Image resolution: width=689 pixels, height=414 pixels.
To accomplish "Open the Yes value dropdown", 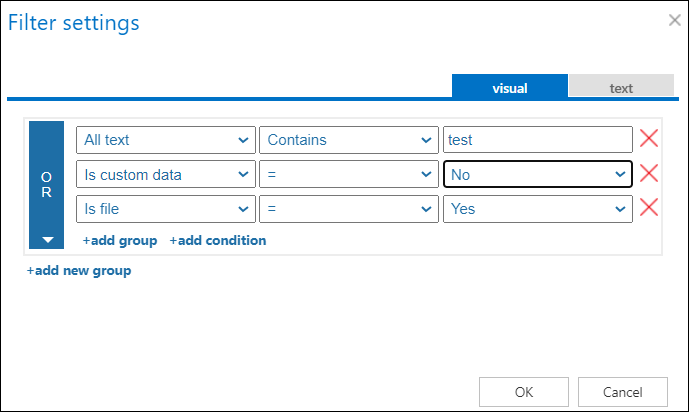I will pos(537,208).
